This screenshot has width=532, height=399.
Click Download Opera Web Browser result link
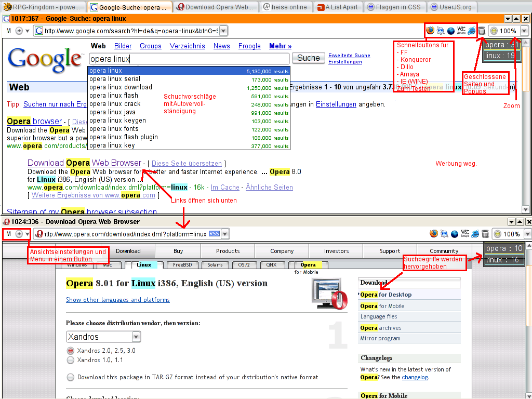(84, 163)
